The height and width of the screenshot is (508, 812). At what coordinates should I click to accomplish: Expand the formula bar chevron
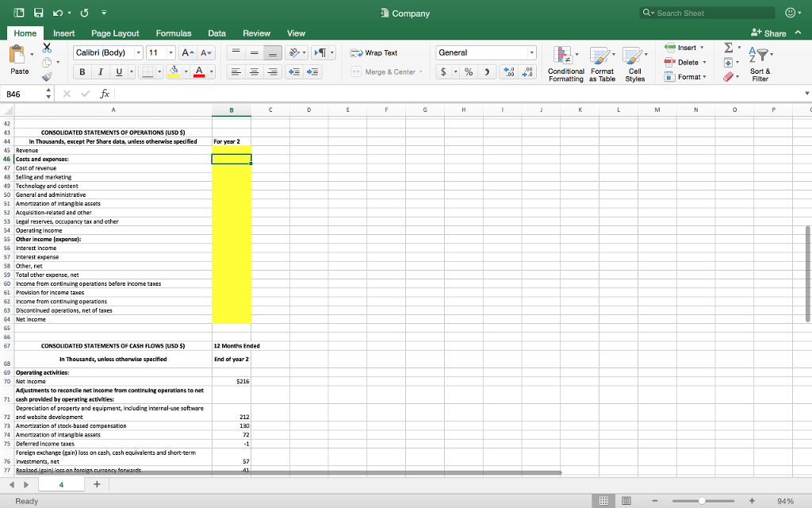click(x=806, y=94)
